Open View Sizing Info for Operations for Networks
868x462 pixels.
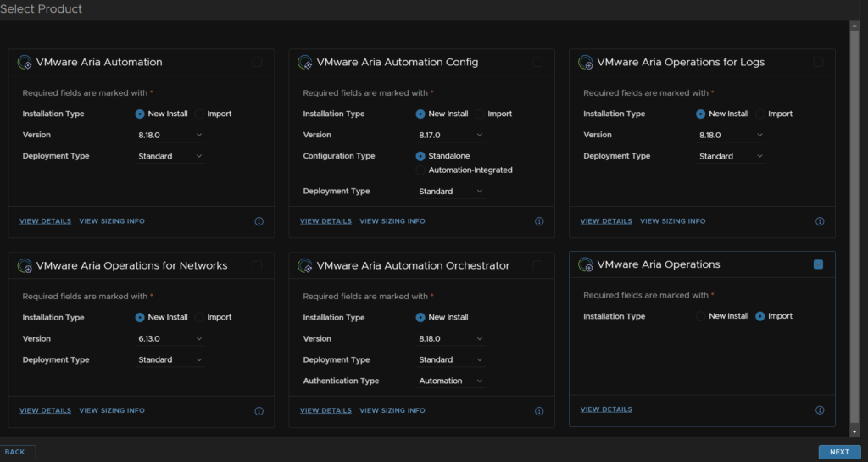click(112, 410)
